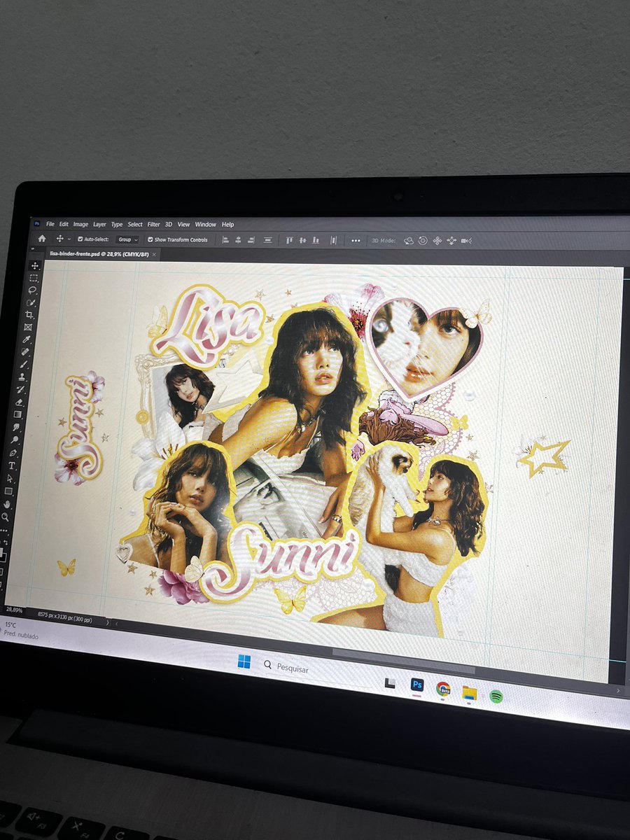This screenshot has width=630, height=840.
Task: Click the 3D zoom video camera icon
Action: [x=467, y=241]
